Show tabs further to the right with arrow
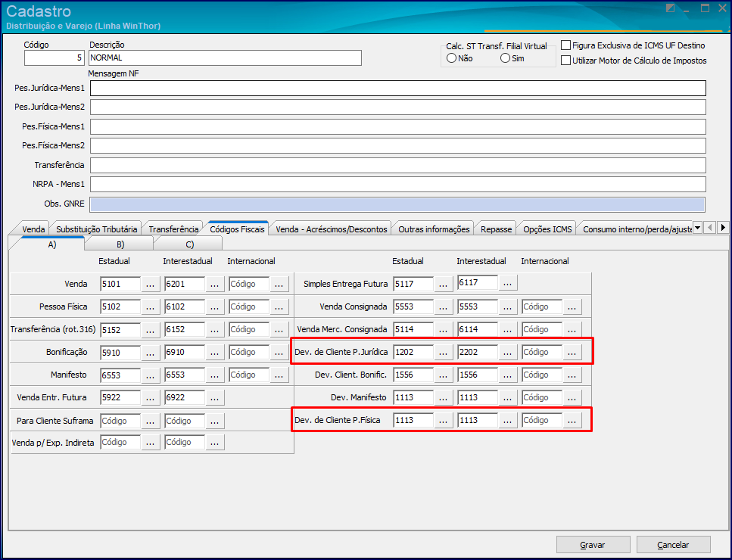The image size is (732, 560). click(723, 228)
